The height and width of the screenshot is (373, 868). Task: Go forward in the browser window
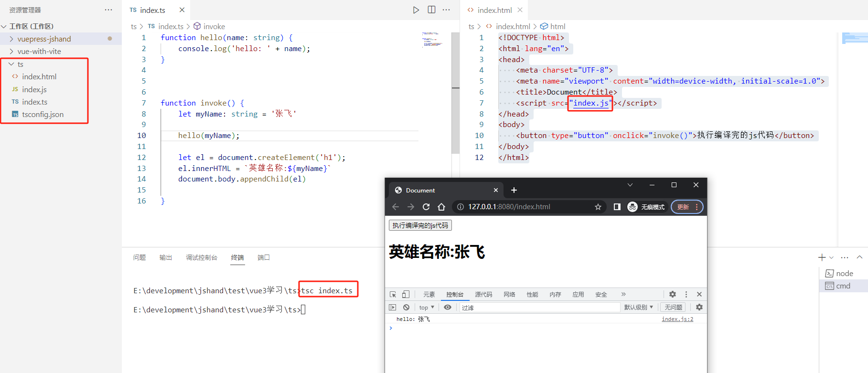pos(411,207)
